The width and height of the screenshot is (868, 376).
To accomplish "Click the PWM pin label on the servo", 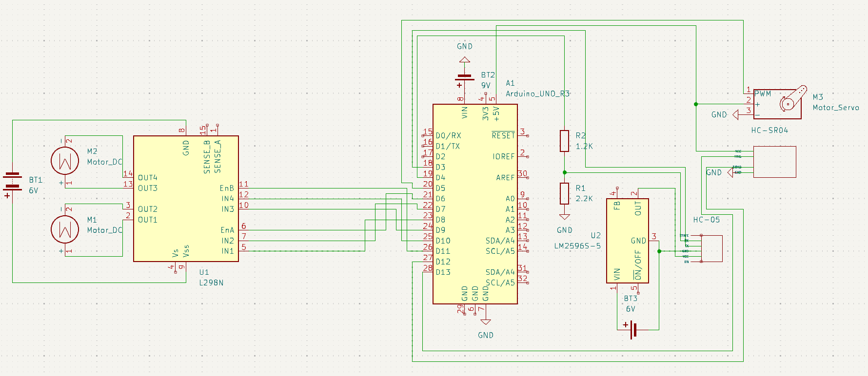I will (x=763, y=94).
